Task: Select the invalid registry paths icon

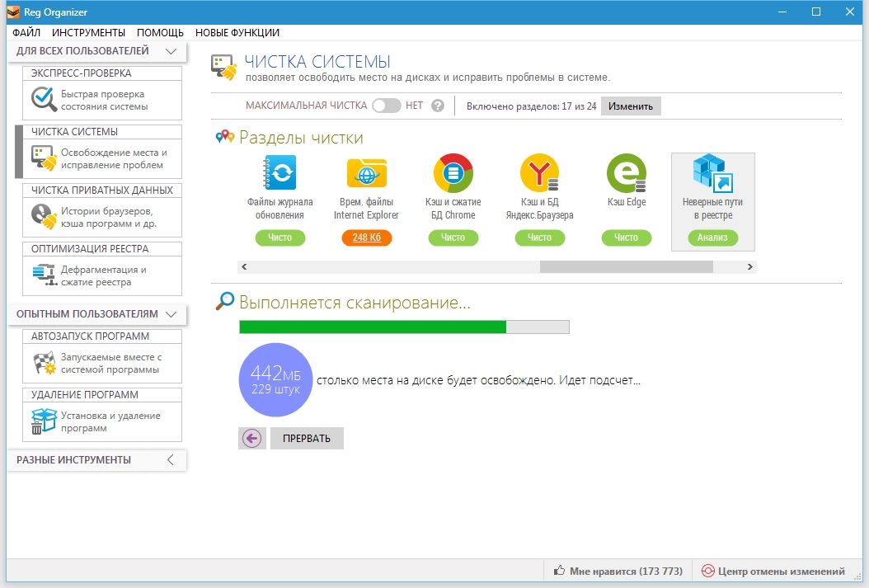Action: (712, 174)
